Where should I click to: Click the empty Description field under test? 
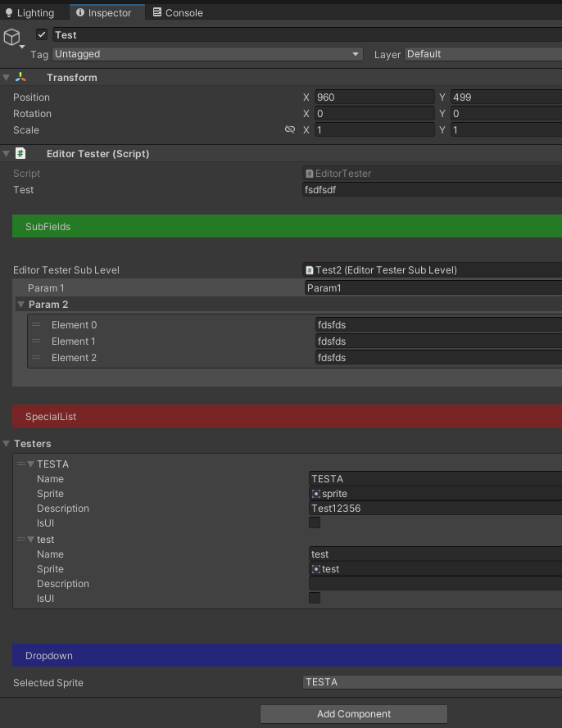tap(435, 584)
